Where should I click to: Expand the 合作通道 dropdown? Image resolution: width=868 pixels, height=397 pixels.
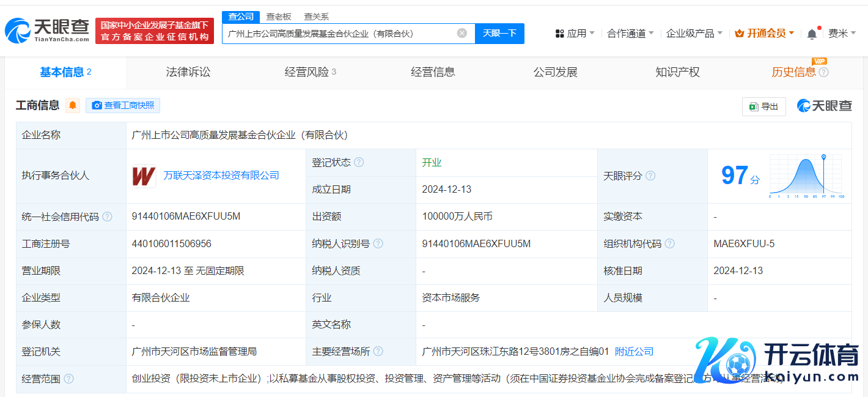coord(630,34)
